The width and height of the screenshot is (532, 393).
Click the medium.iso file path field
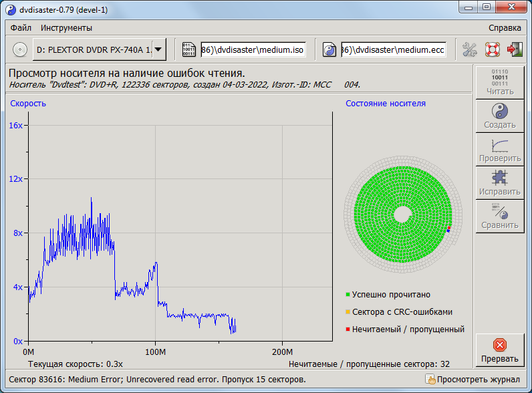[253, 49]
